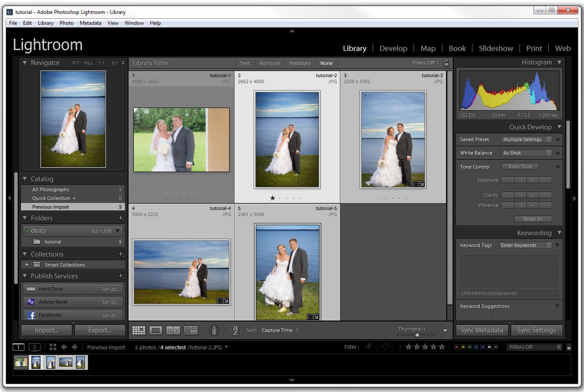Click the Facebook publish service icon
584x392 pixels.
(x=31, y=314)
